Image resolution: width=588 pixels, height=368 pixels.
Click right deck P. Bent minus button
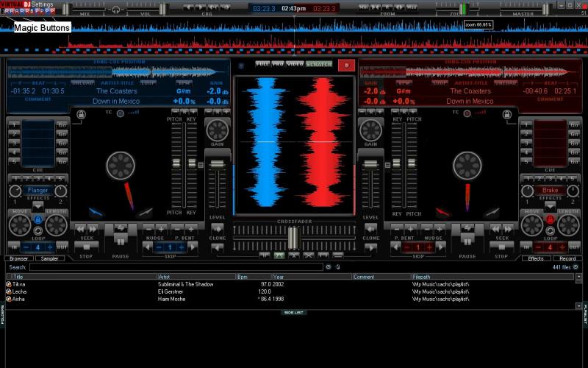[397, 228]
